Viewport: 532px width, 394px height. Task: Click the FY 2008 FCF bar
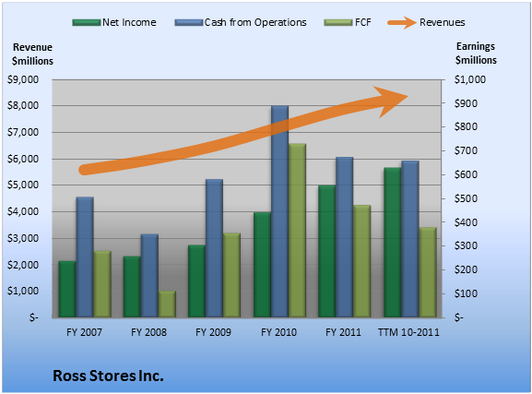click(167, 304)
